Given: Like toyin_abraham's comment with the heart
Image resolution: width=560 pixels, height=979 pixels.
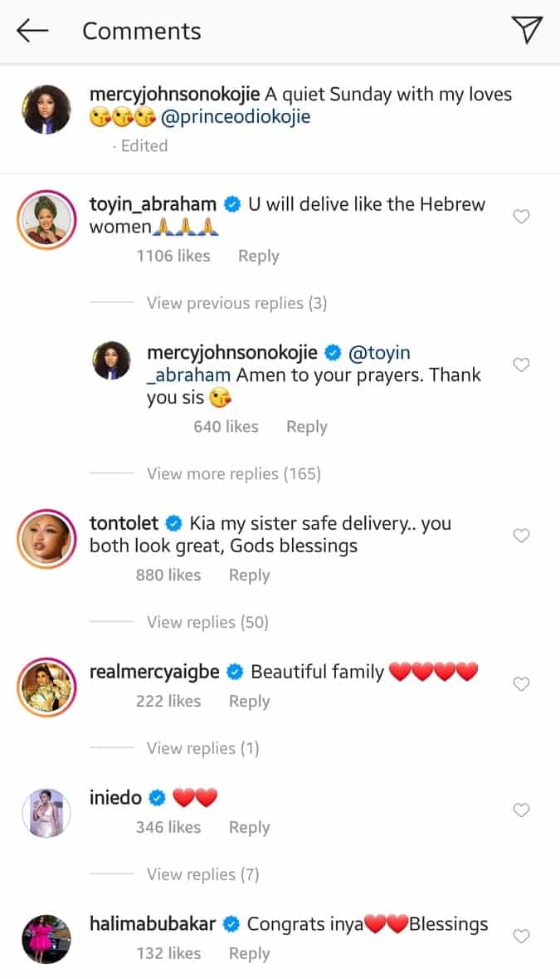Looking at the screenshot, I should coord(521,217).
